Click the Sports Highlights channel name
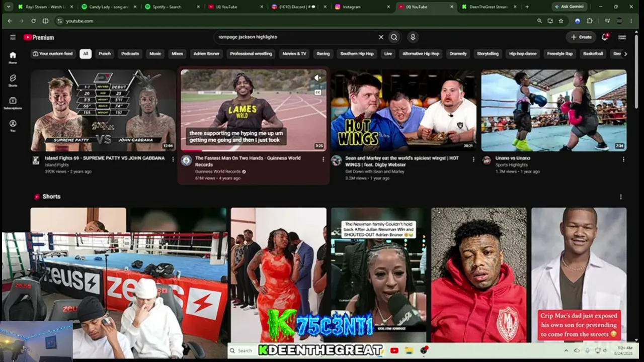 512,165
